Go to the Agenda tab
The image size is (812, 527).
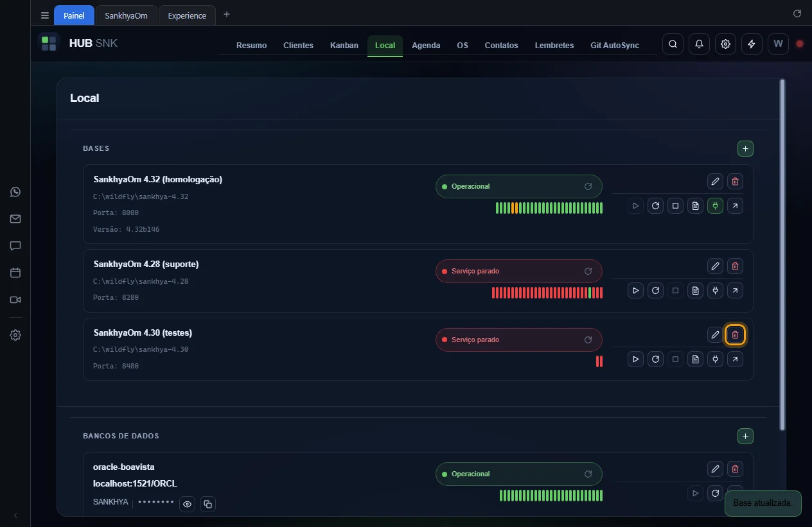(x=426, y=46)
